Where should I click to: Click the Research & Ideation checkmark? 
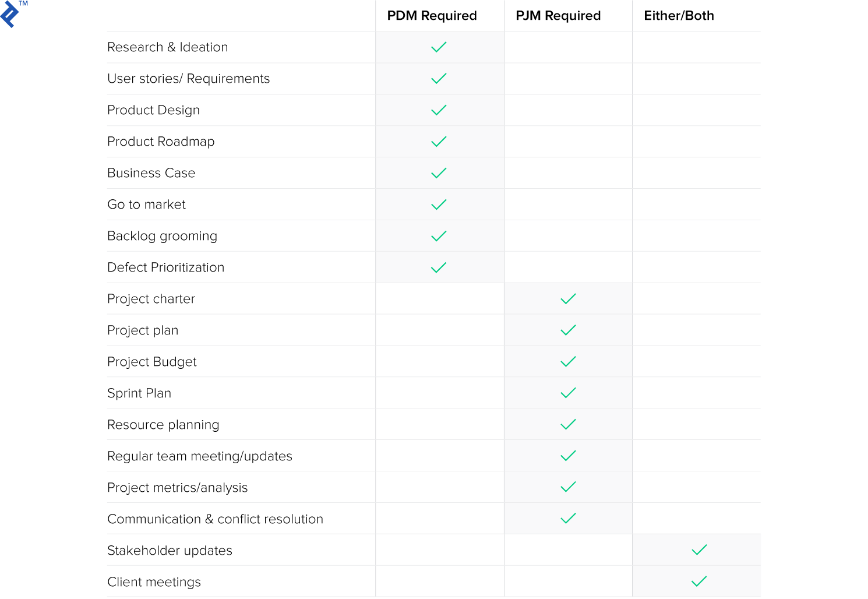(x=439, y=47)
